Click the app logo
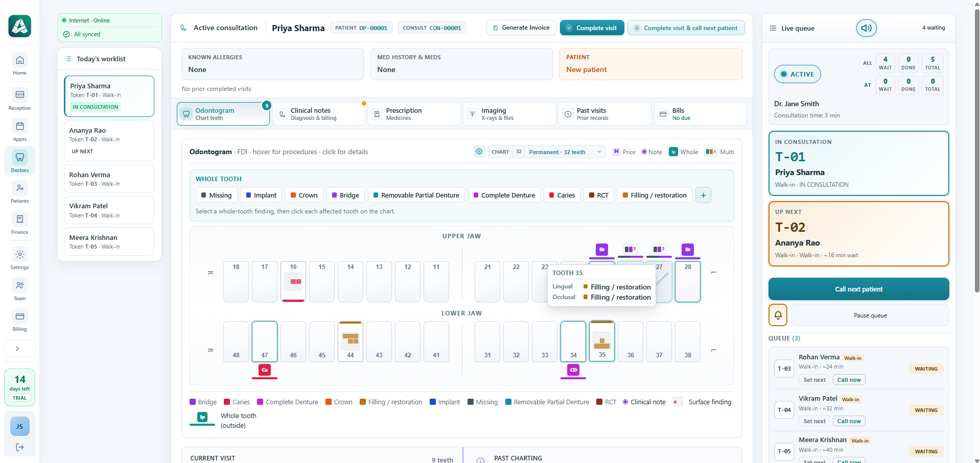 [19, 26]
